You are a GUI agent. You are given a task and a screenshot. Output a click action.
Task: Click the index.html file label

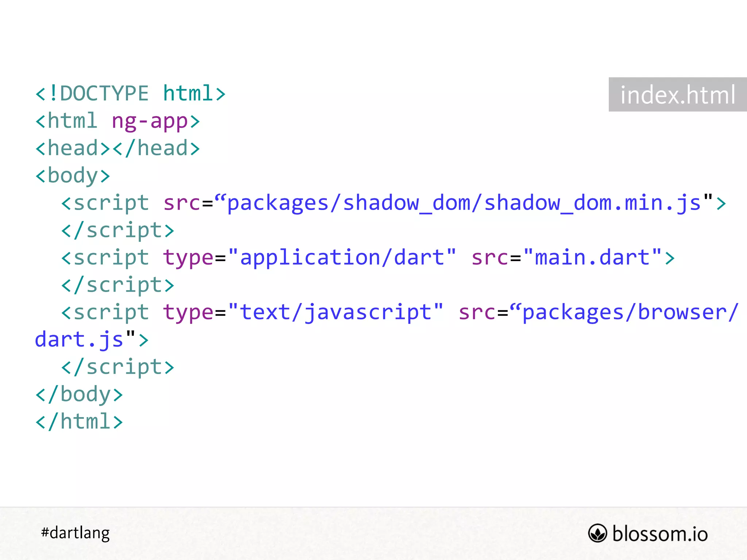(x=677, y=95)
